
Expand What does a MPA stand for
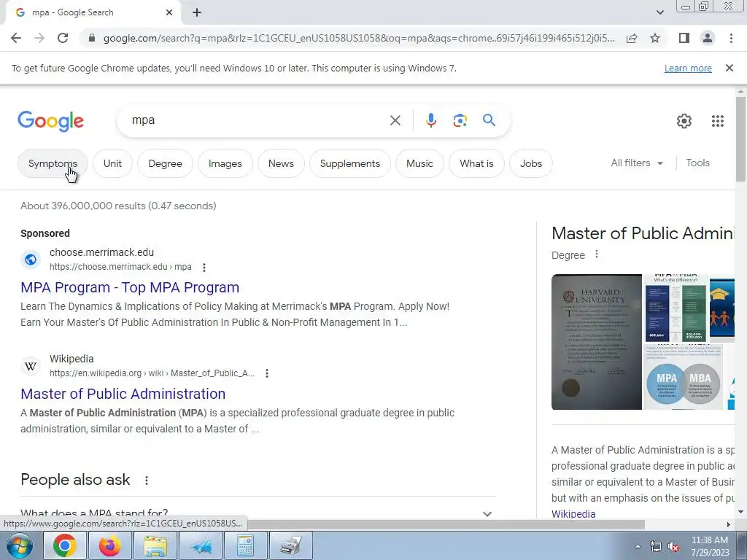click(x=258, y=513)
